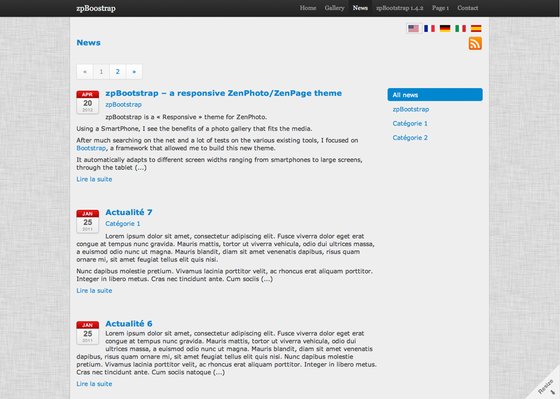
Task: Follow the Bootstrap link in article text
Action: (91, 148)
